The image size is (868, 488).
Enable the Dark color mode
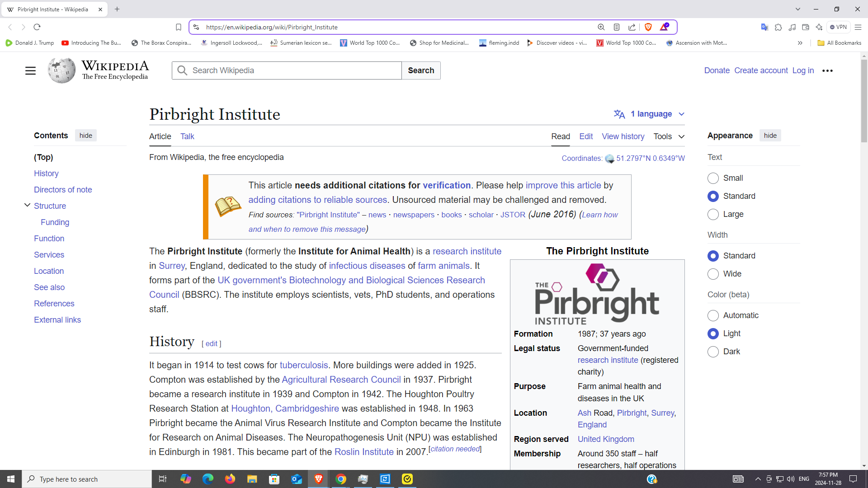(x=713, y=352)
